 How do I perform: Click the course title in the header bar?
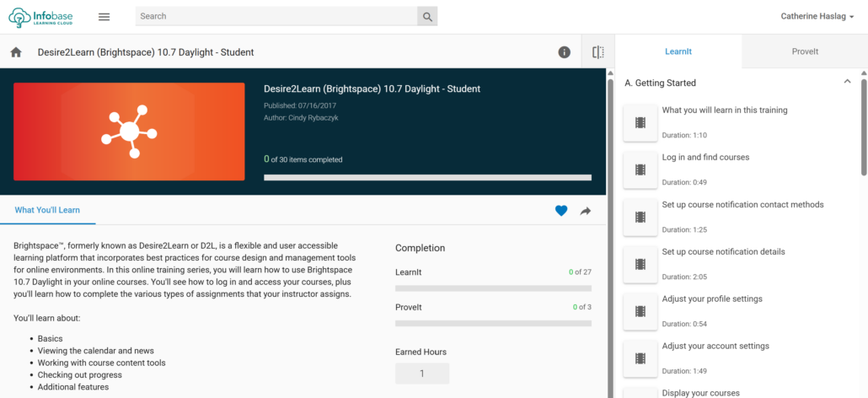coord(146,52)
